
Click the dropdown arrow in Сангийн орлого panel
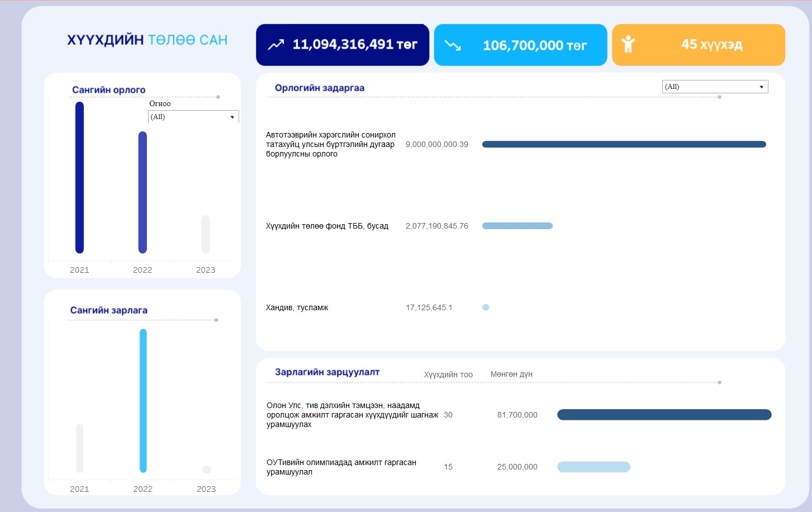click(232, 117)
